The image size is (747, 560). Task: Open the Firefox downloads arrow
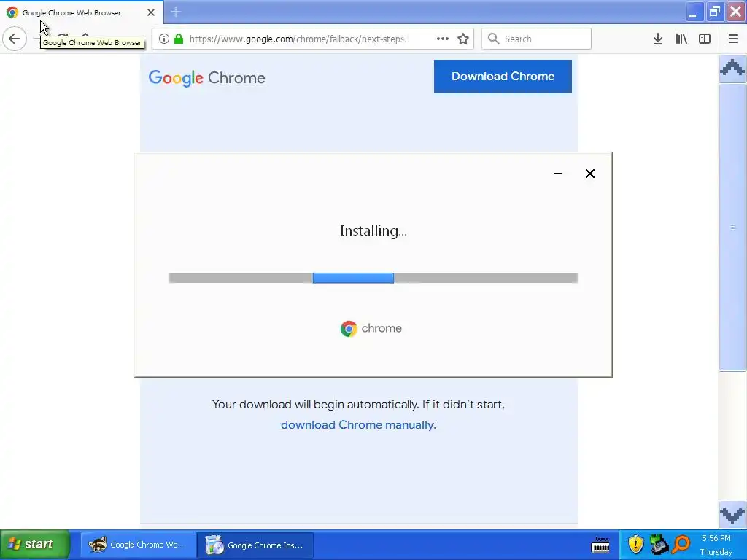point(658,39)
